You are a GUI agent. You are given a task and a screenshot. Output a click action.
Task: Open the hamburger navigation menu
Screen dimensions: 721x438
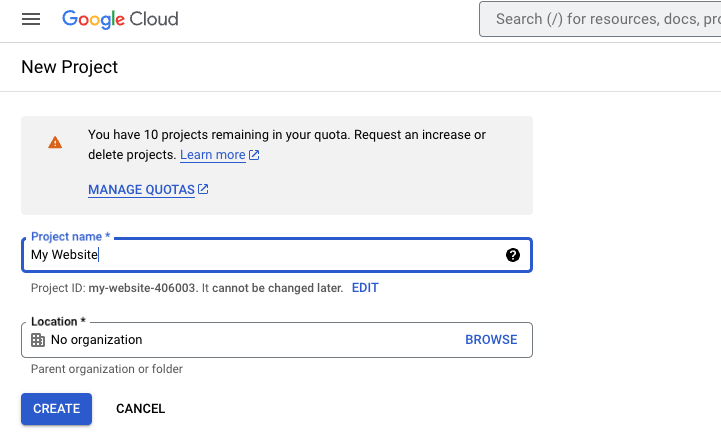pos(31,19)
